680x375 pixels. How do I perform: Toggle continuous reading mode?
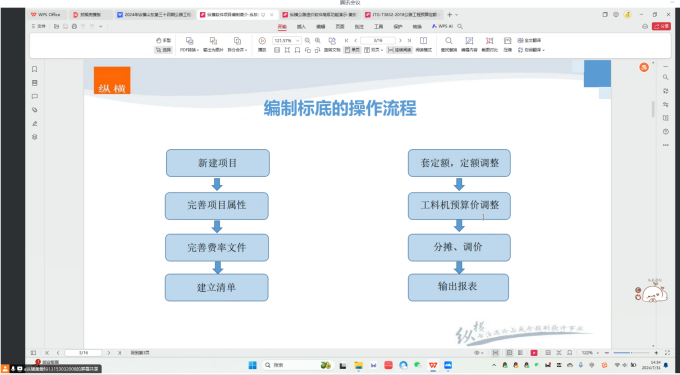(399, 50)
